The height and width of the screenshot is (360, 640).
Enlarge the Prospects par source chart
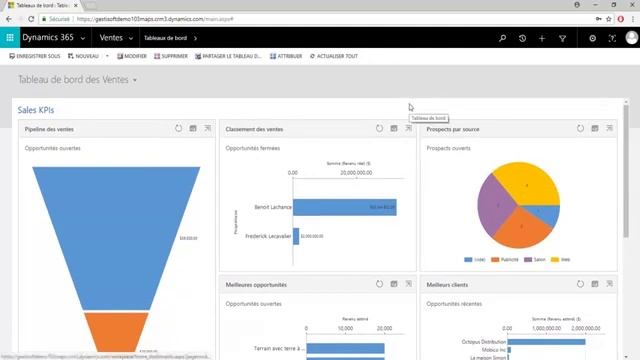(609, 128)
